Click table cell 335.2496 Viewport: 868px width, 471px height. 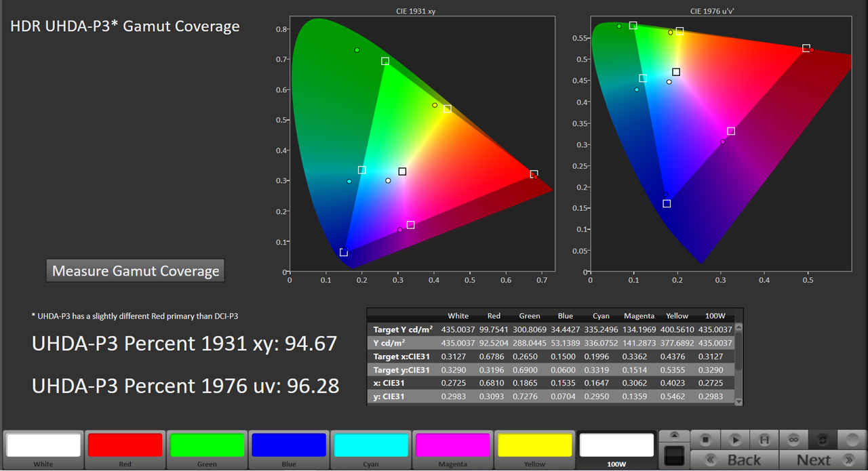601,329
